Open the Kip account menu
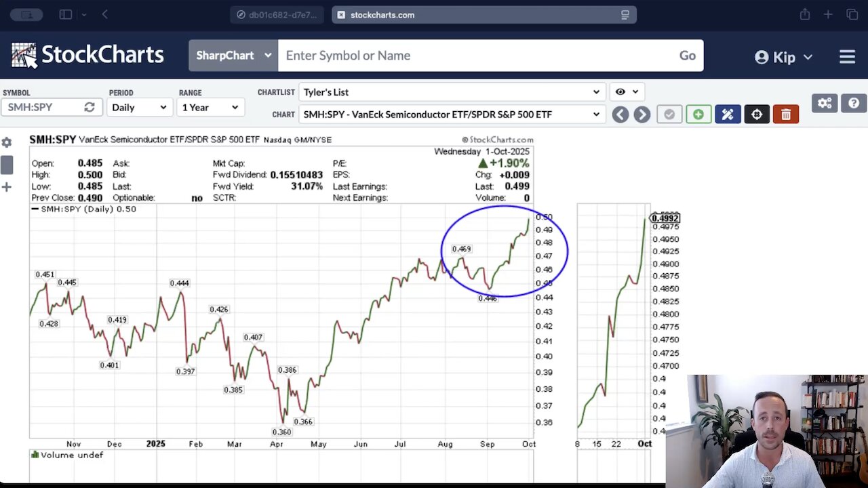This screenshot has height=488, width=868. coord(783,57)
